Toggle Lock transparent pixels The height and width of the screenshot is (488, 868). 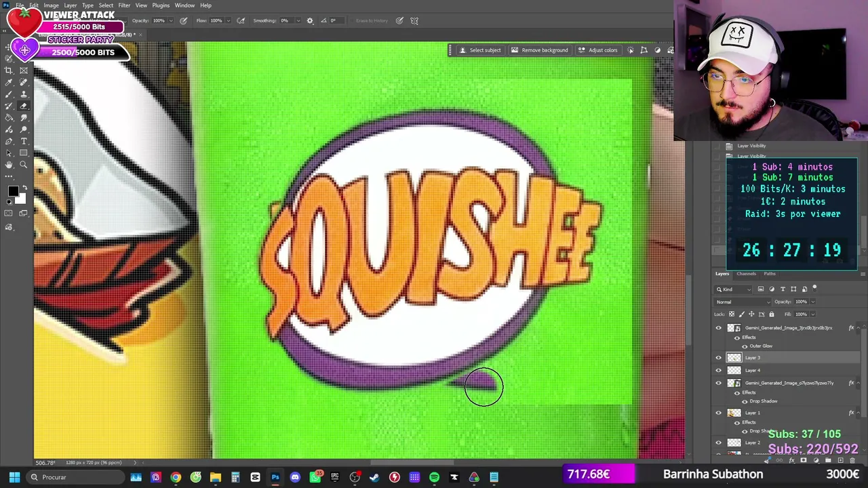click(731, 314)
